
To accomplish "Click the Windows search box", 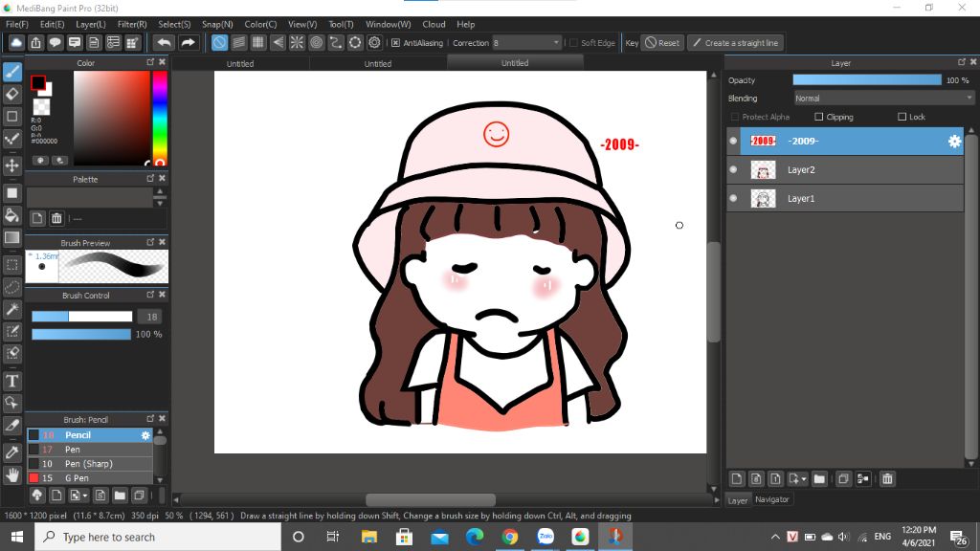I will [158, 537].
